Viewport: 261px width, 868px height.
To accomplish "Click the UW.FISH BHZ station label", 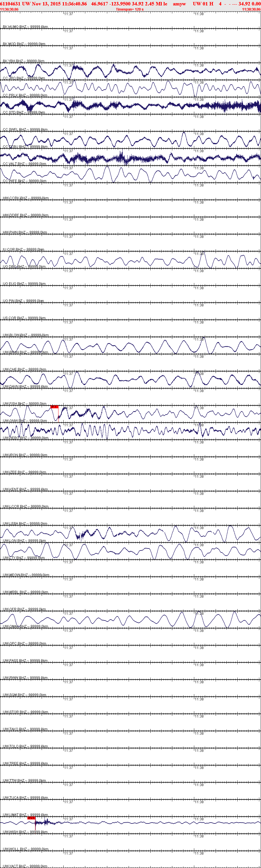I will pos(25,404).
